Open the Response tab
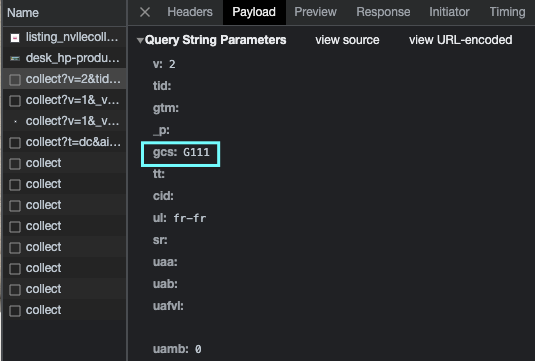Screen dimensions: 535x361 click(383, 12)
